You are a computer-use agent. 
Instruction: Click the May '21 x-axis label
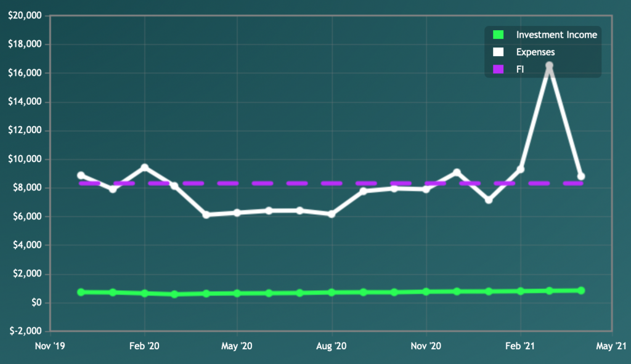click(x=614, y=346)
